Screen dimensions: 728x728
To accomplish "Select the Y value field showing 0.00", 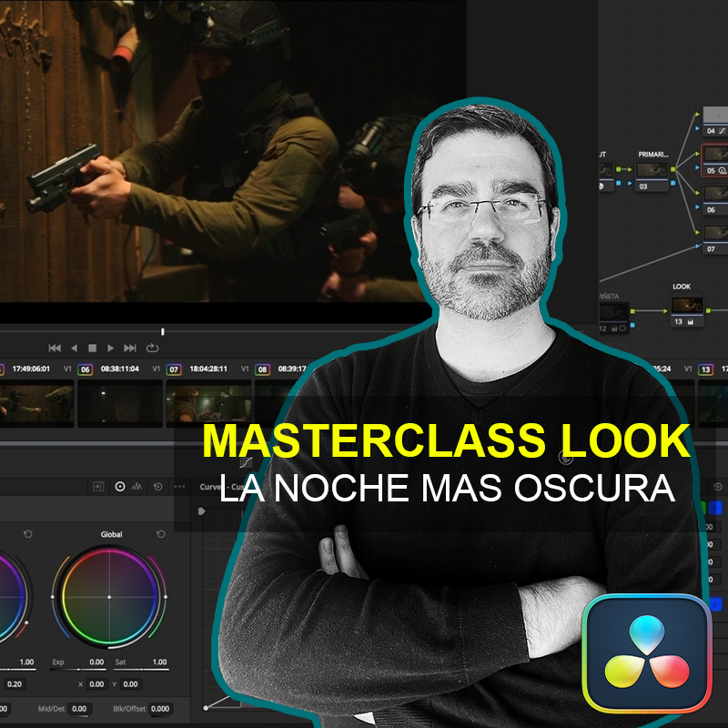I will tap(130, 684).
